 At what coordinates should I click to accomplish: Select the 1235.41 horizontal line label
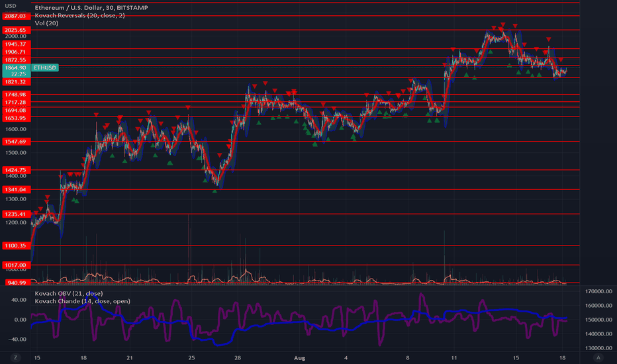16,214
